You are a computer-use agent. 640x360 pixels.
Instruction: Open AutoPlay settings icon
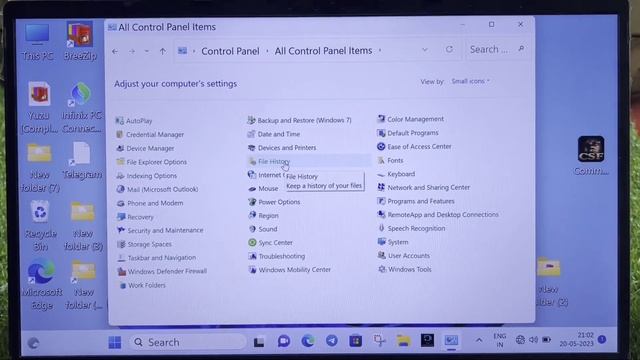[x=119, y=121]
